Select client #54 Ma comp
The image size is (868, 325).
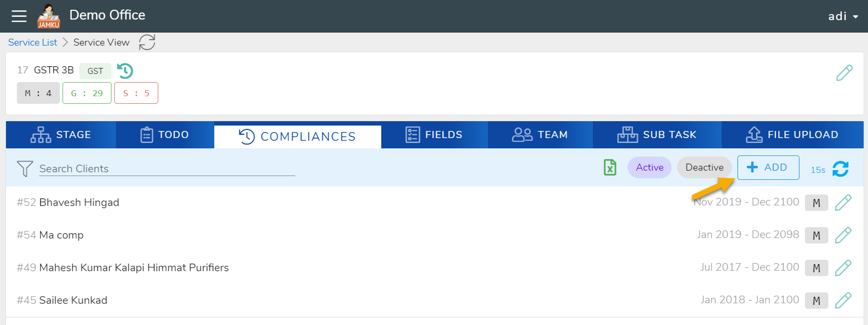tap(50, 235)
